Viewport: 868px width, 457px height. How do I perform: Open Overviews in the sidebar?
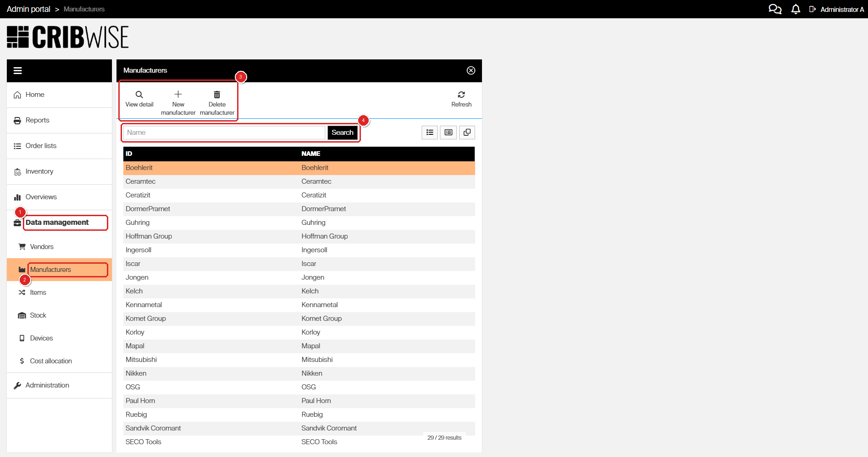[x=59, y=197]
